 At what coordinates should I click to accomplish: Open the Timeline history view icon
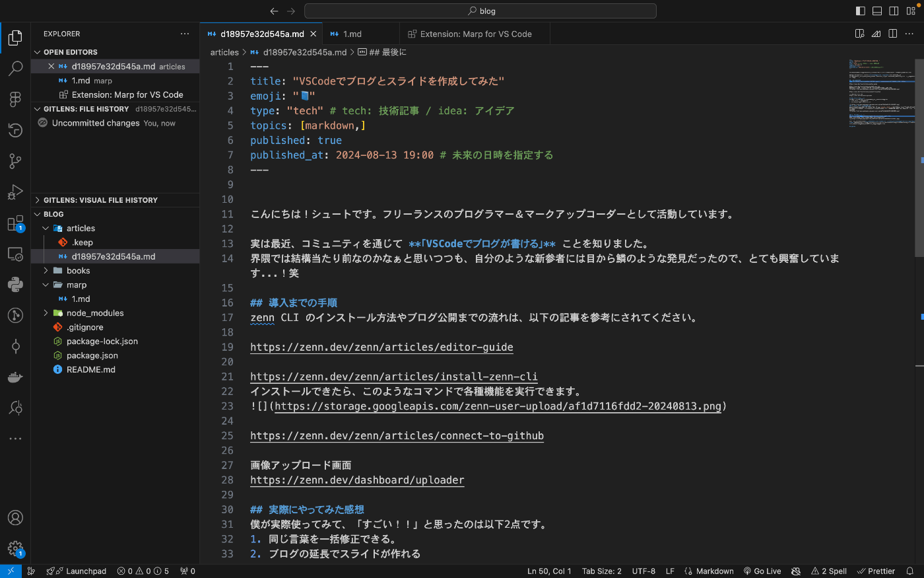pos(15,130)
